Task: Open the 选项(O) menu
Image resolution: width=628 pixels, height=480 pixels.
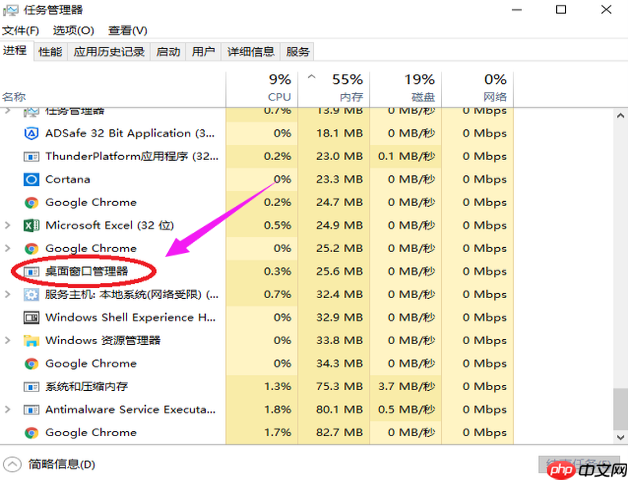Action: 73,30
